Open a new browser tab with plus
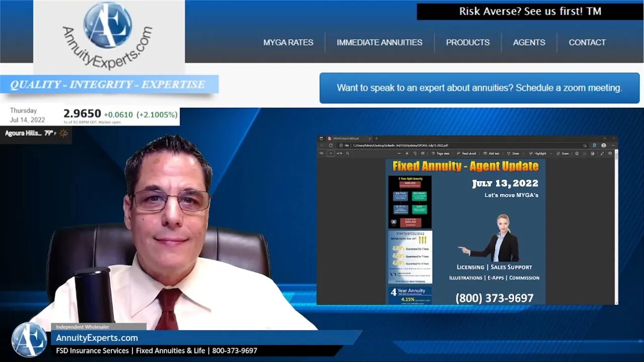 tap(376, 139)
